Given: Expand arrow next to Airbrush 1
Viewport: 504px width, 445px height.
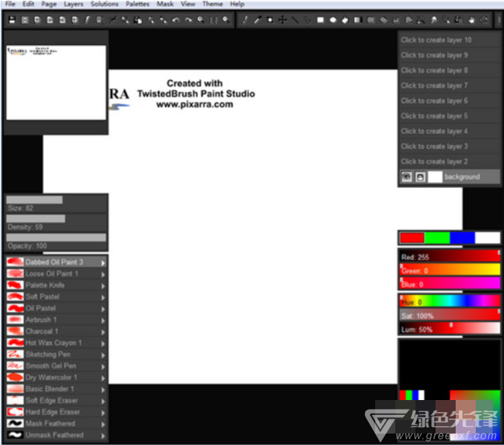Looking at the screenshot, I should point(103,321).
